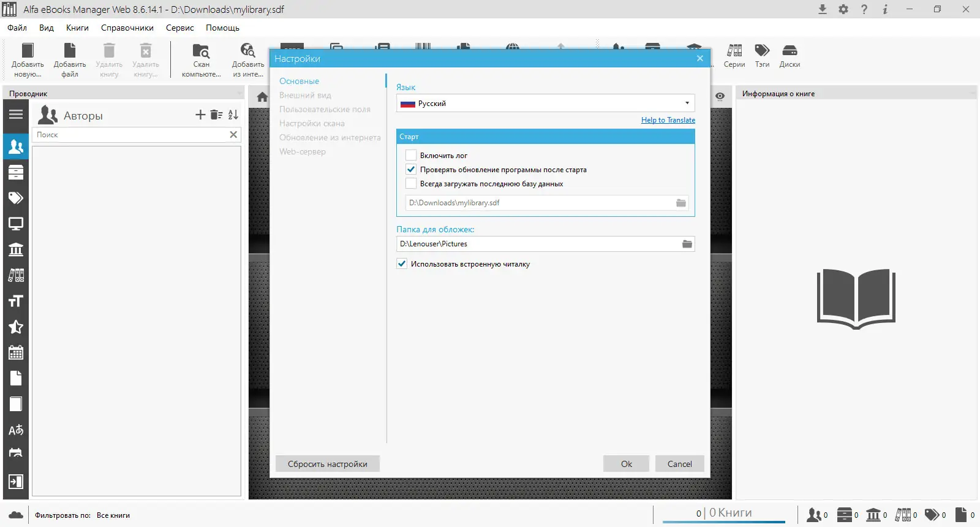The height and width of the screenshot is (527, 980).
Task: Click the delete list icon beside Авторы
Action: 216,115
